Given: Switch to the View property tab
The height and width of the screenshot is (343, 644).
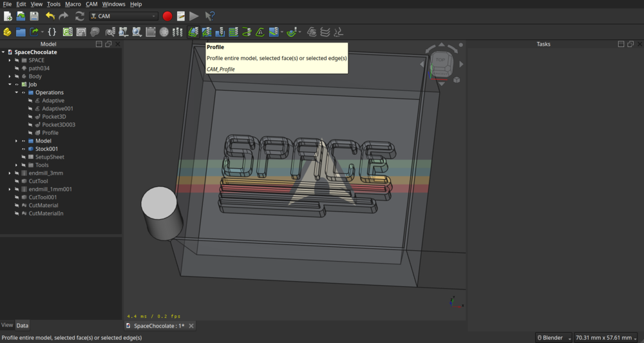Looking at the screenshot, I should [x=7, y=325].
